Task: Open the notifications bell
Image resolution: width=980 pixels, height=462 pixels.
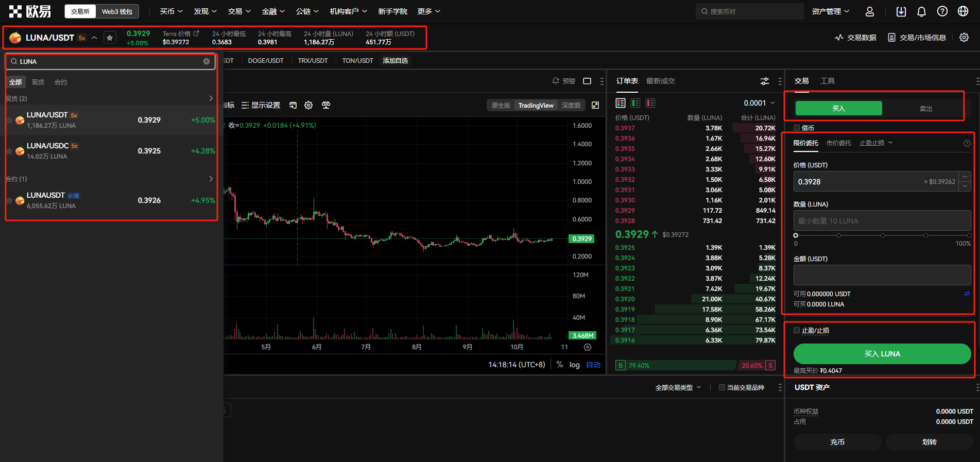Action: [x=922, y=11]
